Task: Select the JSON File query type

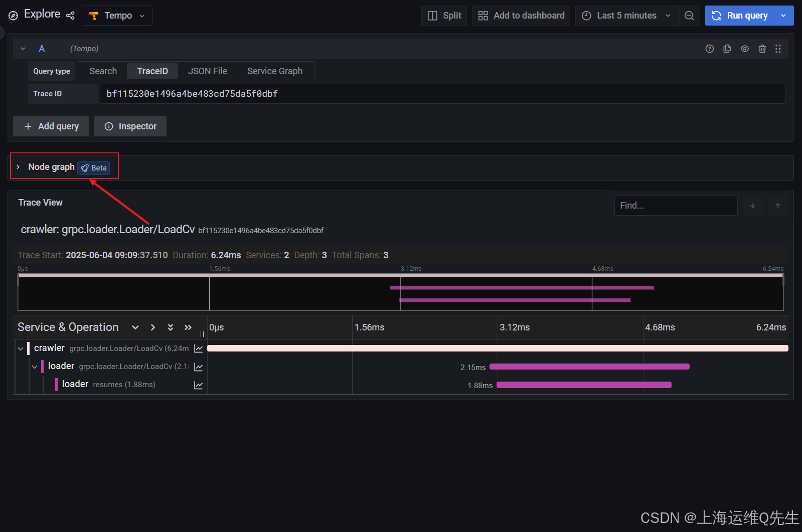Action: (x=208, y=71)
